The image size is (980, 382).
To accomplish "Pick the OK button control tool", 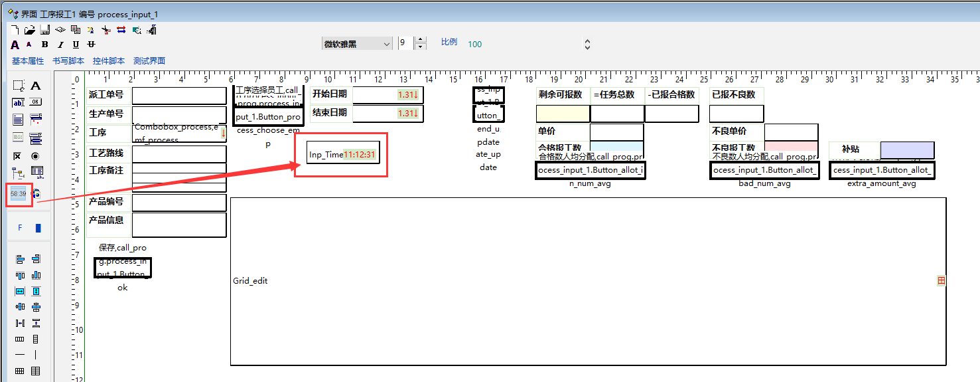I will tap(36, 102).
